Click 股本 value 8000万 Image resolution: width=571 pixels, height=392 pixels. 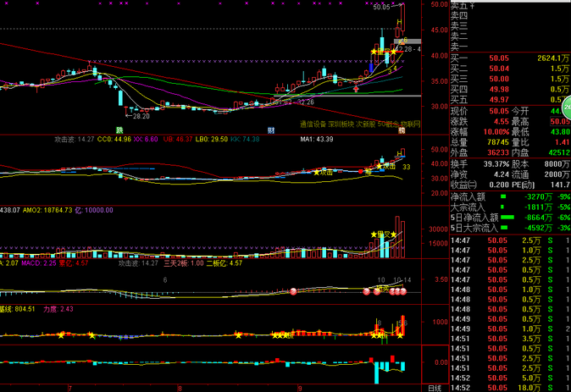coord(557,164)
